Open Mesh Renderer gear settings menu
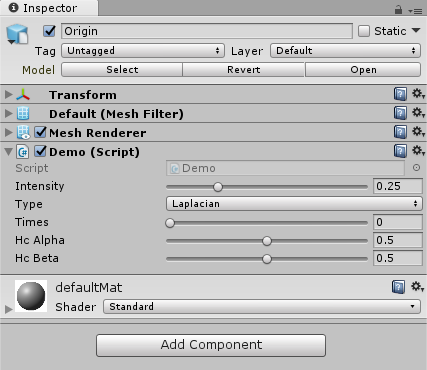 [x=418, y=132]
